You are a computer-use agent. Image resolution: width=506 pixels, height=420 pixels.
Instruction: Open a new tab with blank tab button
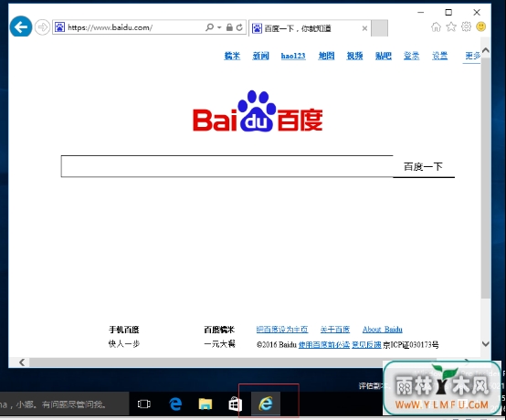(379, 28)
